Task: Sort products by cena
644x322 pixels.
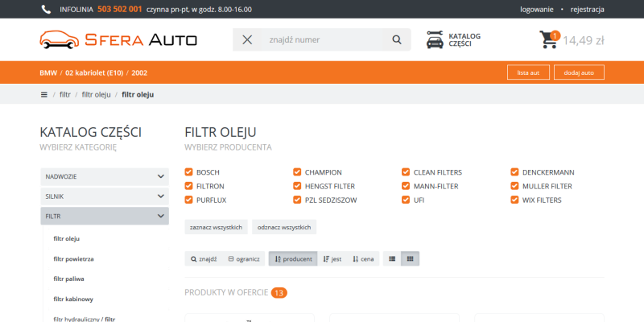Action: coord(364,259)
